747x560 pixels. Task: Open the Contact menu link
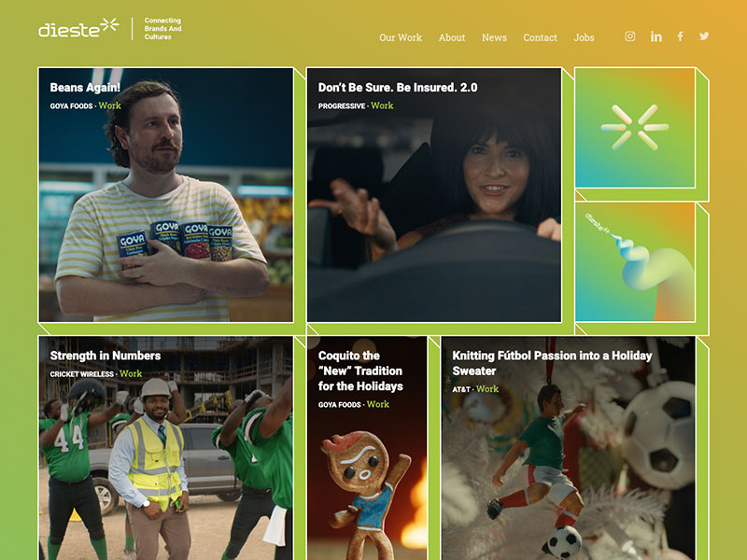click(540, 37)
